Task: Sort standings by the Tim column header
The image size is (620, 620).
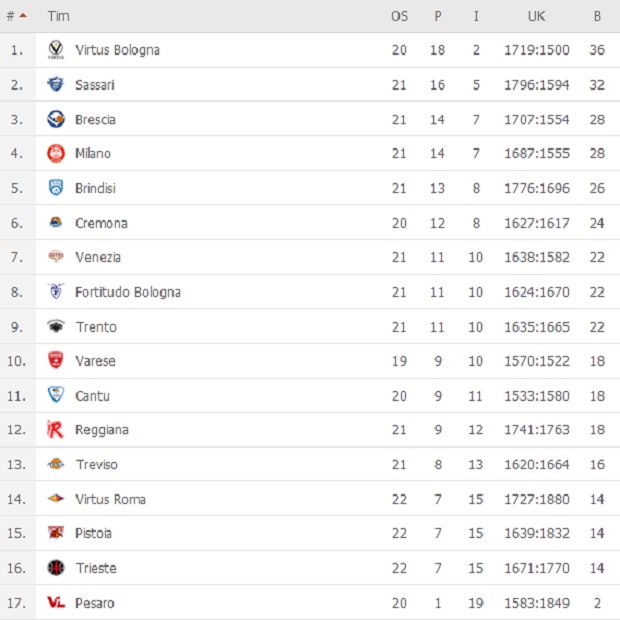Action: [58, 17]
